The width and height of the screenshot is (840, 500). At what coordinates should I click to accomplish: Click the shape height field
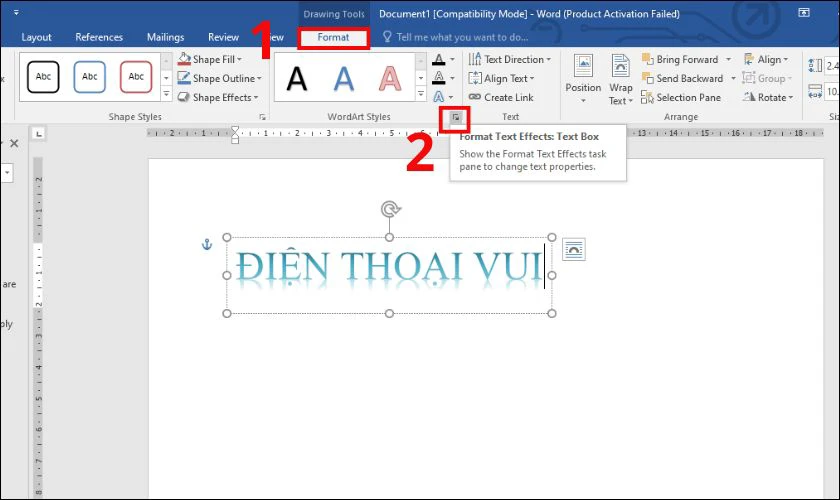[x=832, y=65]
